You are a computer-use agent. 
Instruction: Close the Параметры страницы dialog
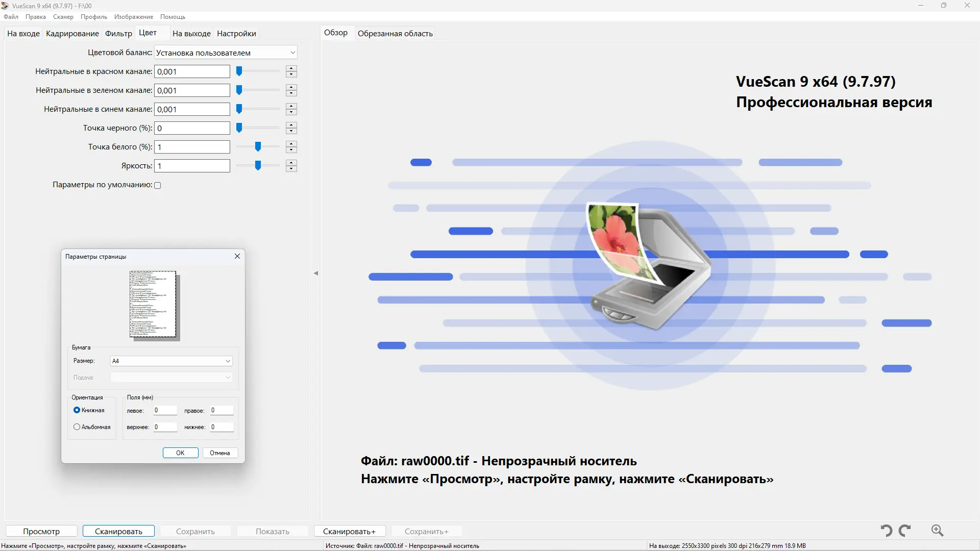(x=237, y=256)
